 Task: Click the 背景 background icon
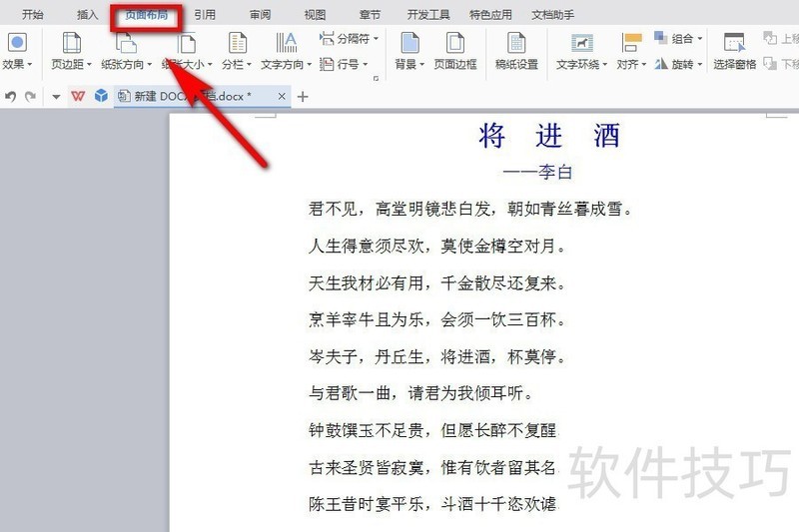coord(409,43)
